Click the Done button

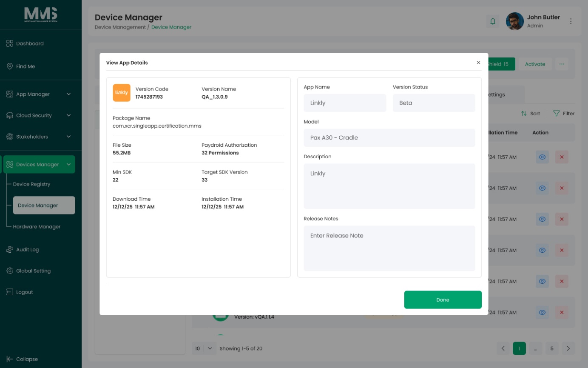[x=443, y=300]
